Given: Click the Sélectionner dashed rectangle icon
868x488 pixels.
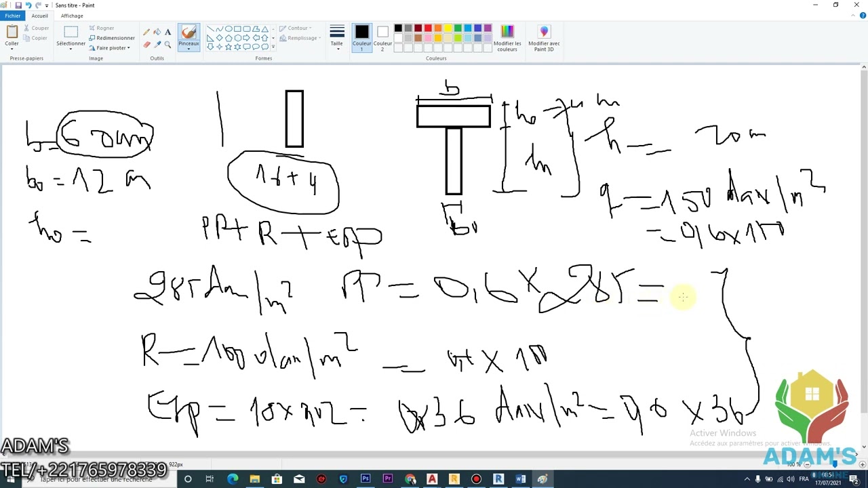Looking at the screenshot, I should pos(71,32).
